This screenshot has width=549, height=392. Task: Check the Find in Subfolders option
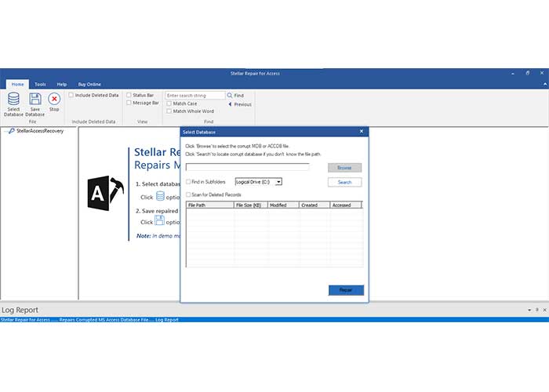188,182
